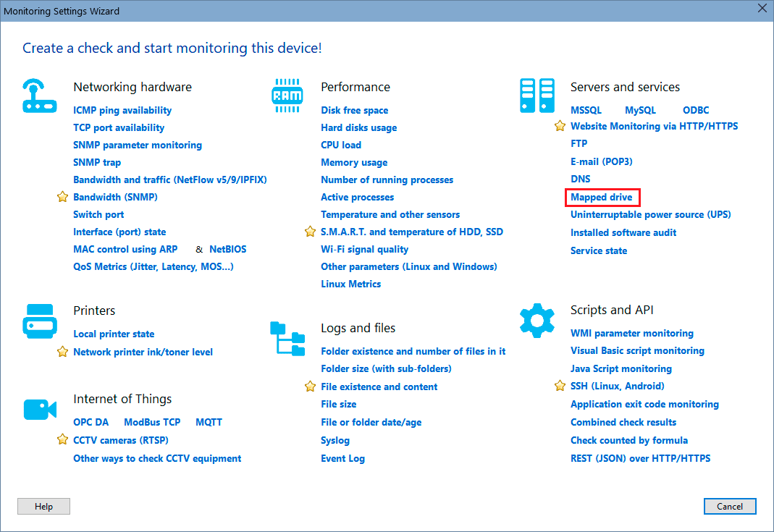774x532 pixels.
Task: Click the Servers and services server icon
Action: click(537, 95)
